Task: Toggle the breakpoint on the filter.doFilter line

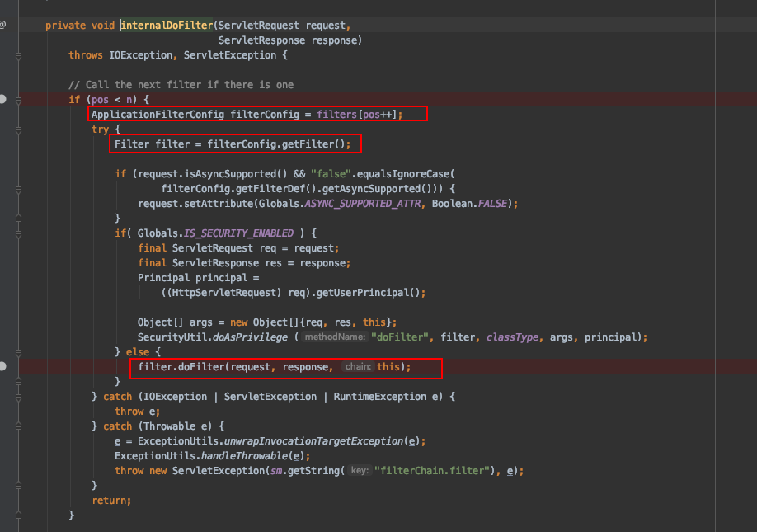Action: (2, 366)
